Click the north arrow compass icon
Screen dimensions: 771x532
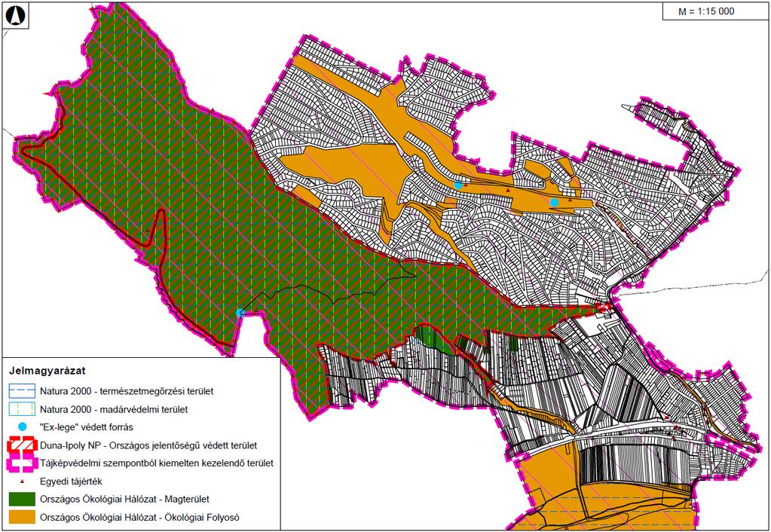(x=15, y=17)
